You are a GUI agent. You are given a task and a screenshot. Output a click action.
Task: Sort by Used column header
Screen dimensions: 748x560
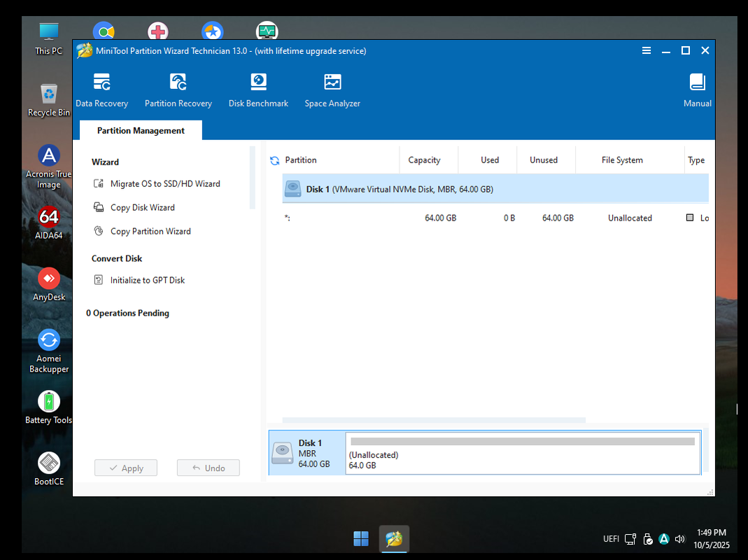pyautogui.click(x=489, y=160)
